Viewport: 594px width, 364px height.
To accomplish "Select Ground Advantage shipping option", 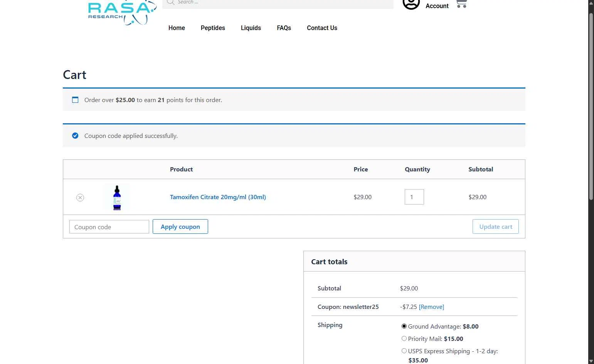I will [404, 326].
